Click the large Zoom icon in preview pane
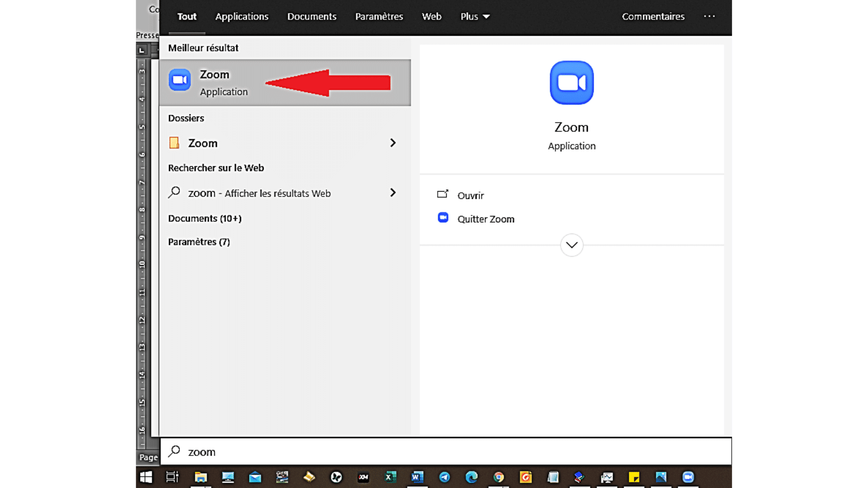868x488 pixels. 571,83
